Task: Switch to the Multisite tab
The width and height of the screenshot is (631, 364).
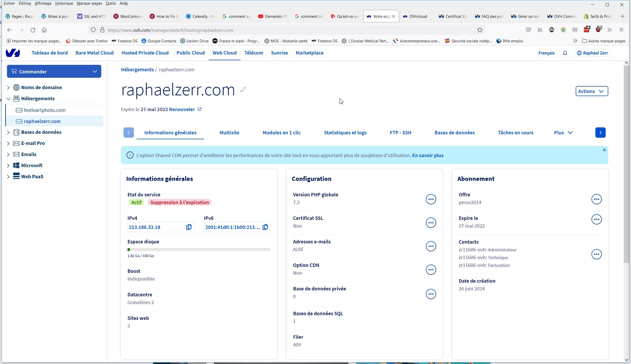Action: click(x=229, y=133)
